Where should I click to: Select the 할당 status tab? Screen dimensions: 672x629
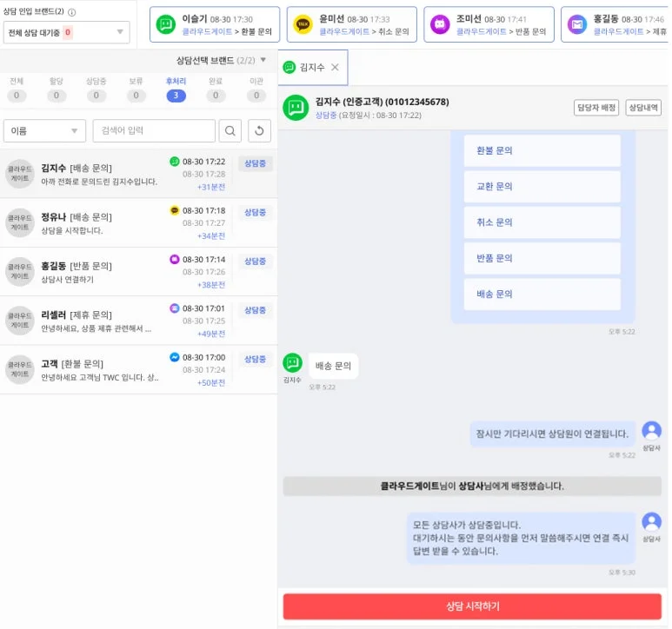click(x=57, y=89)
